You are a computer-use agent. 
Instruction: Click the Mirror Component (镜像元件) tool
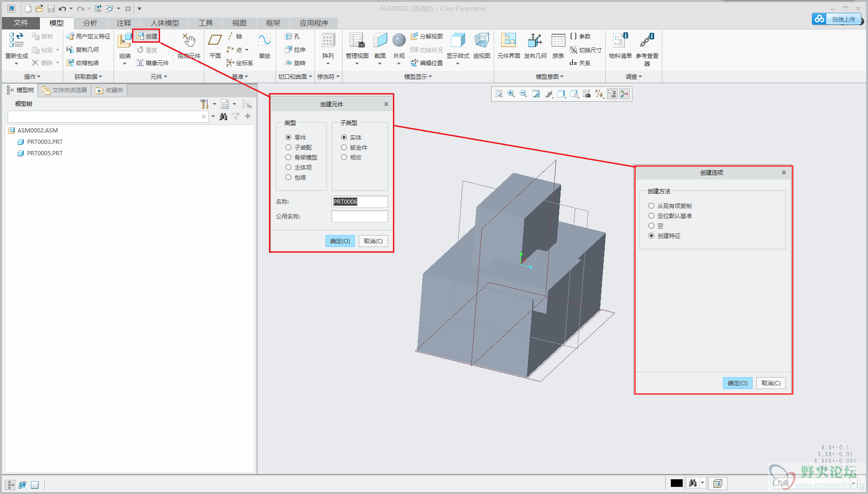(x=153, y=63)
